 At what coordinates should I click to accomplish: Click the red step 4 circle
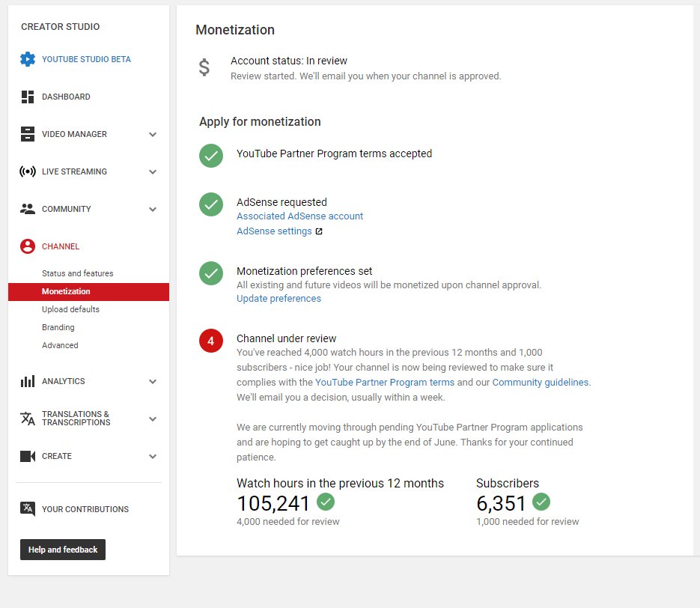click(x=211, y=341)
